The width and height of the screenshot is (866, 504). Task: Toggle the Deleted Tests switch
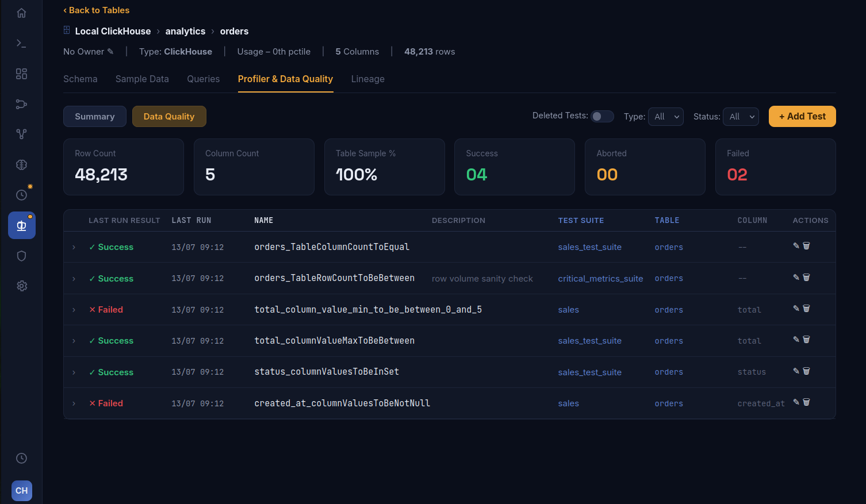[602, 116]
